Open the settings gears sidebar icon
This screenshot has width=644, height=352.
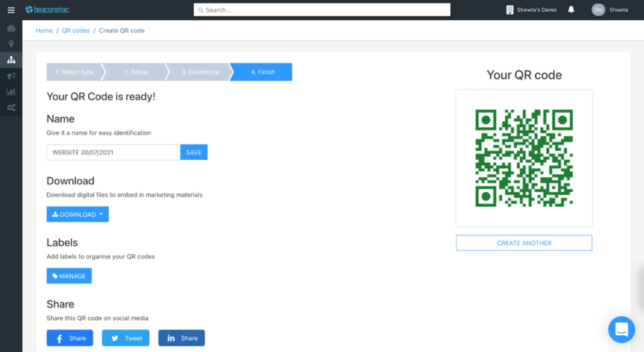11,107
